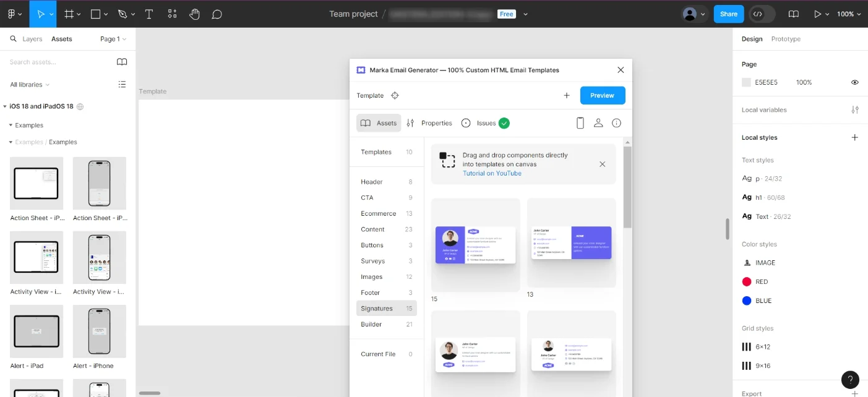Add a new local style

pos(854,137)
